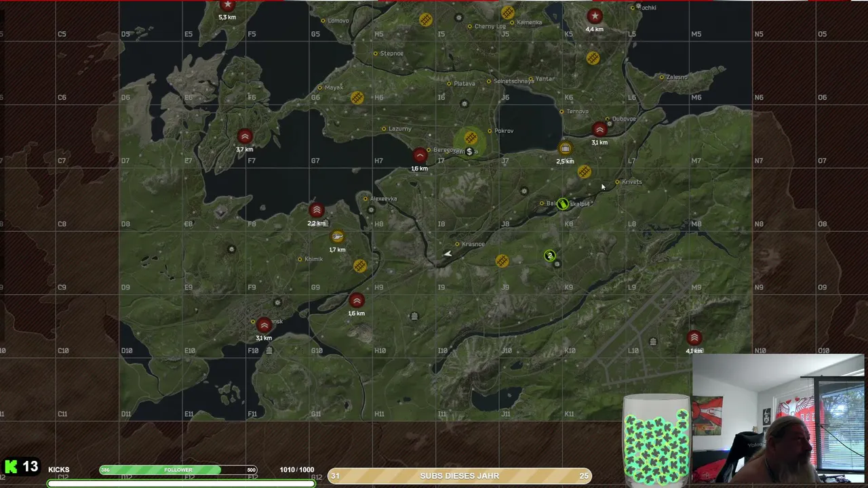The width and height of the screenshot is (868, 488).
Task: Click the yellow rail marker east of Lomovo
Action: [x=426, y=20]
